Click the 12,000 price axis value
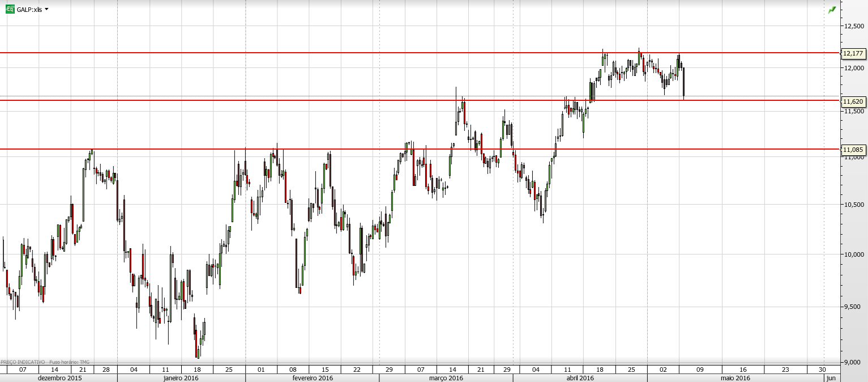The width and height of the screenshot is (868, 382). [854, 68]
